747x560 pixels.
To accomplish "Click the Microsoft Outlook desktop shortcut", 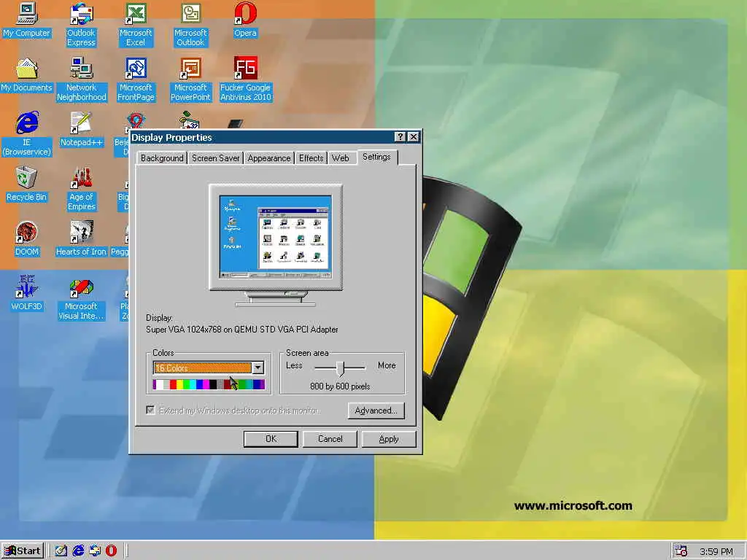I will [x=190, y=24].
